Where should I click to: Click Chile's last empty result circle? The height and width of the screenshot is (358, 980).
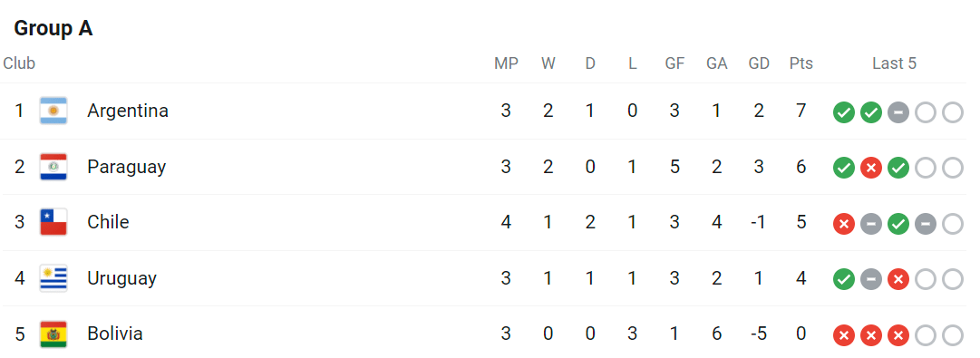pos(953,224)
